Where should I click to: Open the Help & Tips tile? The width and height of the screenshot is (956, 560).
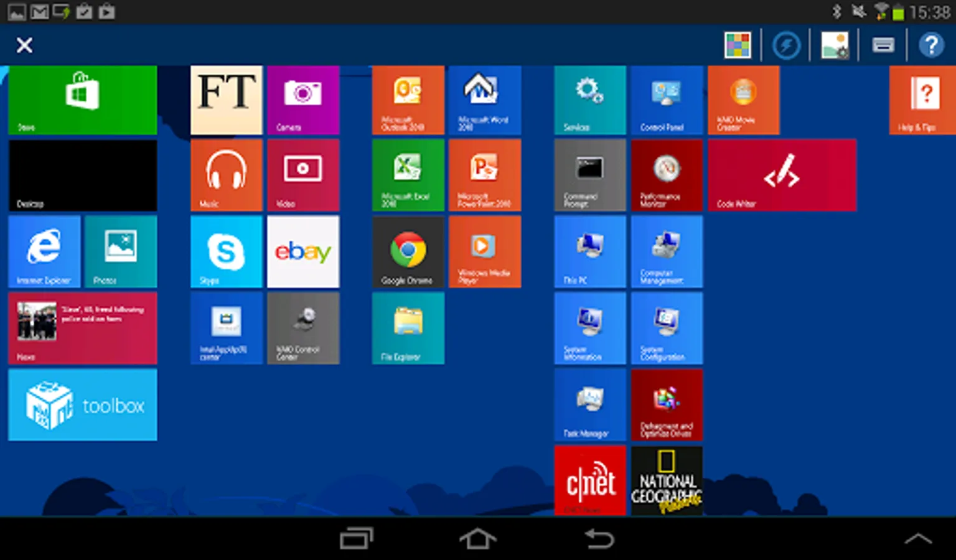point(922,100)
